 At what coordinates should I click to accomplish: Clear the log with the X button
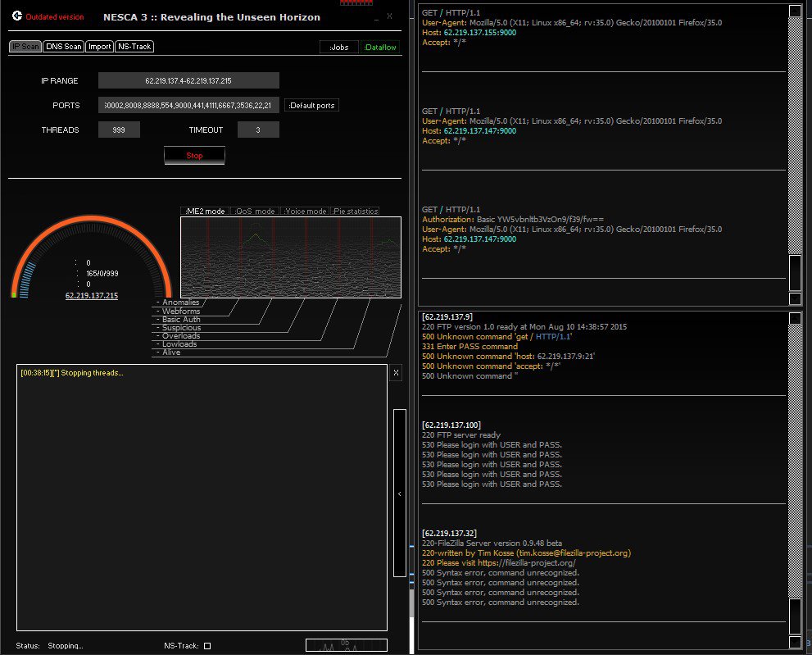[396, 373]
